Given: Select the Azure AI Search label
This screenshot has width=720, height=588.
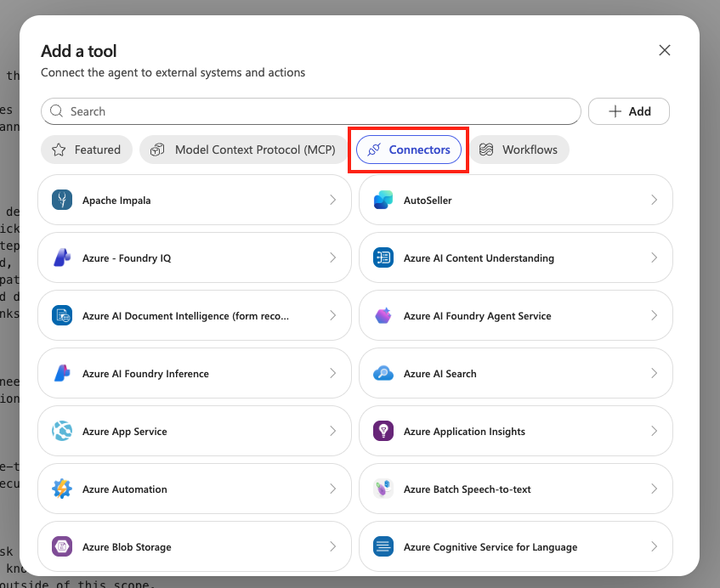Looking at the screenshot, I should point(439,374).
